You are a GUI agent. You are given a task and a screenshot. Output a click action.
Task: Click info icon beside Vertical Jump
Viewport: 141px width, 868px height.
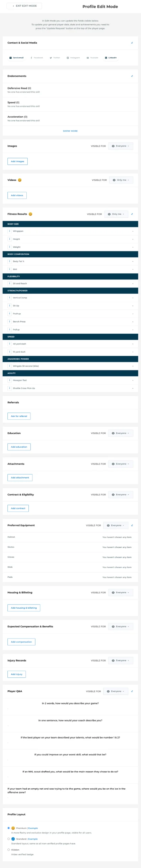9,298
